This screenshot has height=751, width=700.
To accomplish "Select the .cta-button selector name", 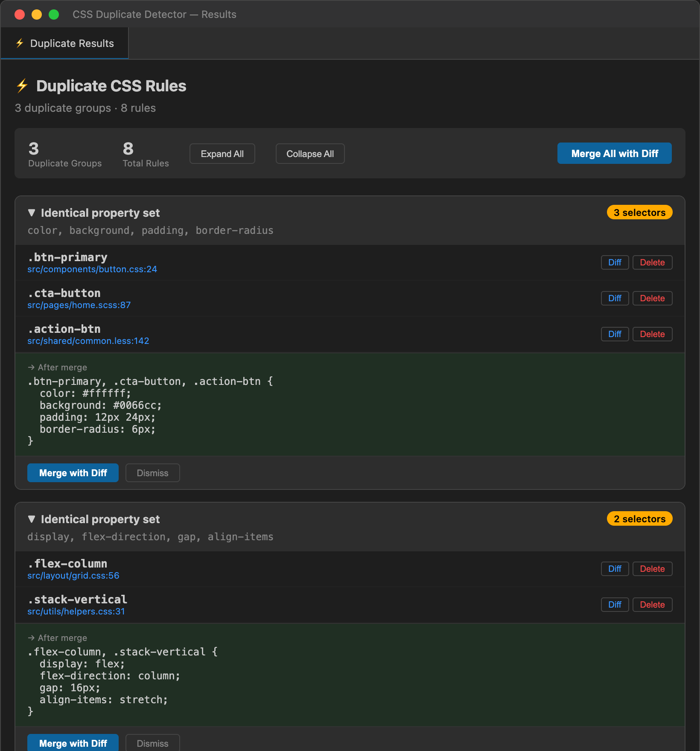I will click(64, 293).
